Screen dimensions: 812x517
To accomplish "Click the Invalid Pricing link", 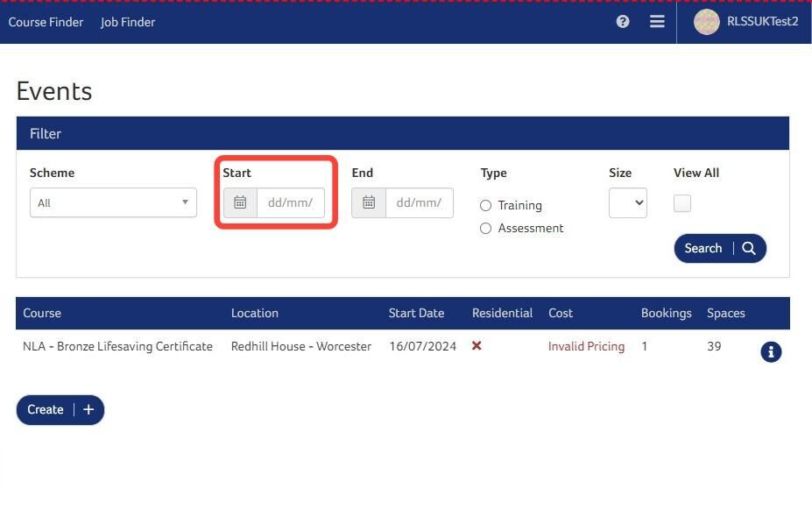I will tap(586, 347).
